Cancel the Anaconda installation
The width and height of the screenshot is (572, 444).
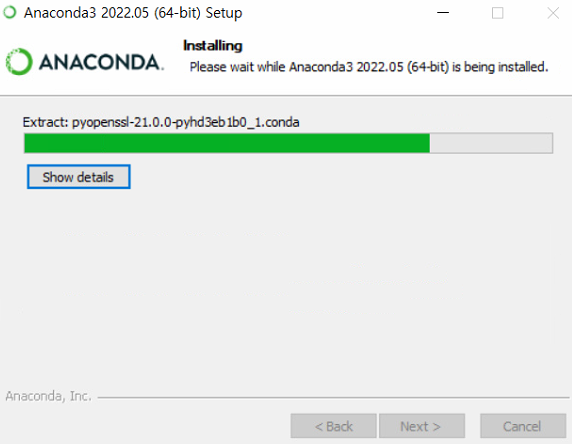(523, 426)
